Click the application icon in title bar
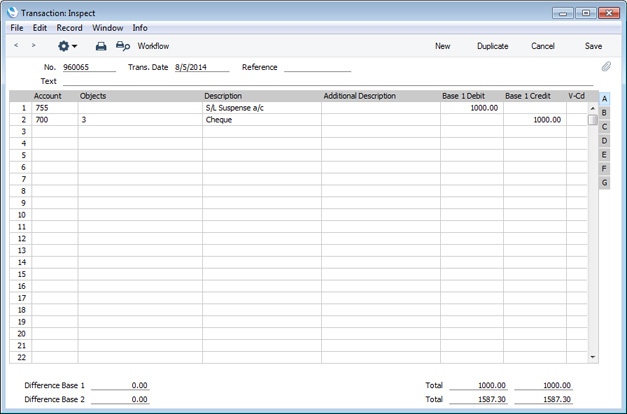 point(11,12)
